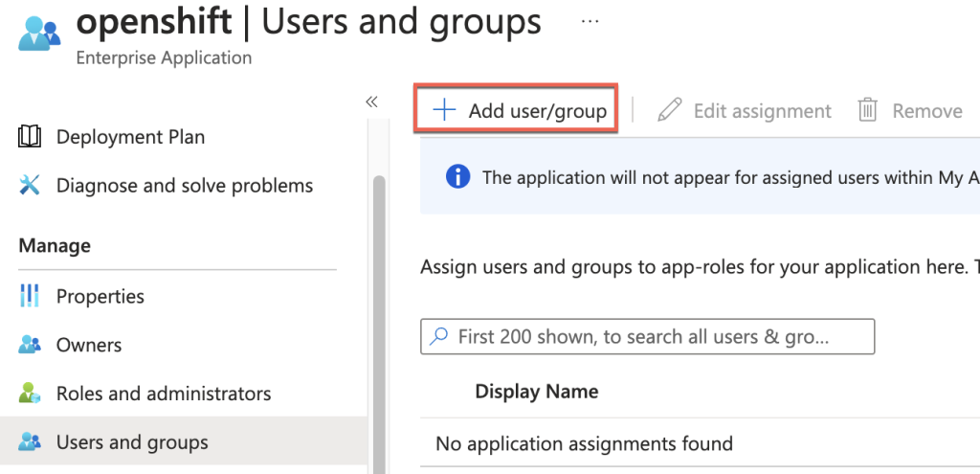Go to Properties page

coord(100,297)
